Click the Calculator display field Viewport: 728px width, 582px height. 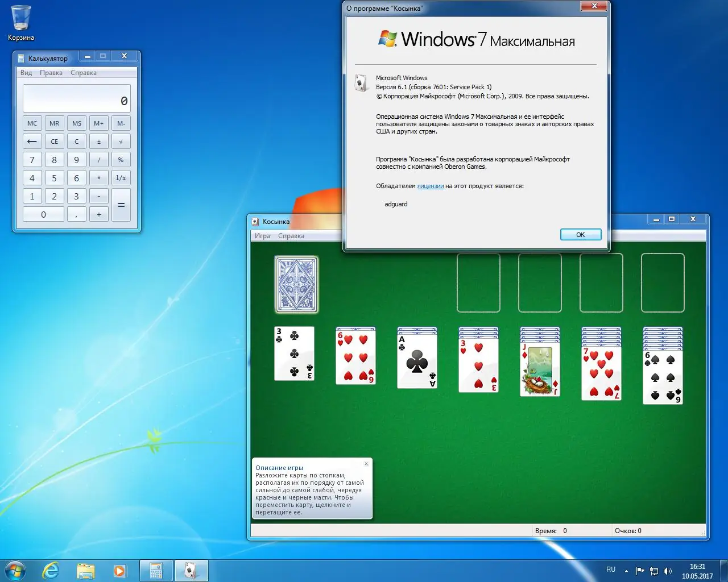77,98
